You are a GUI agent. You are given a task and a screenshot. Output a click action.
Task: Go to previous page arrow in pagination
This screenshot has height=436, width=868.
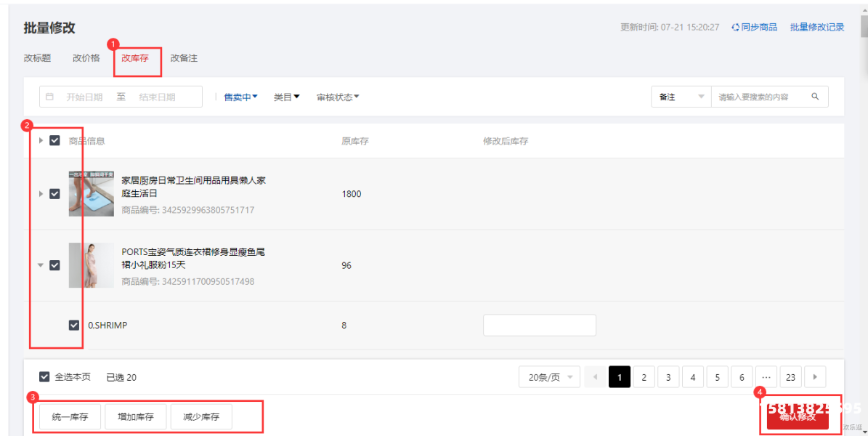point(596,377)
